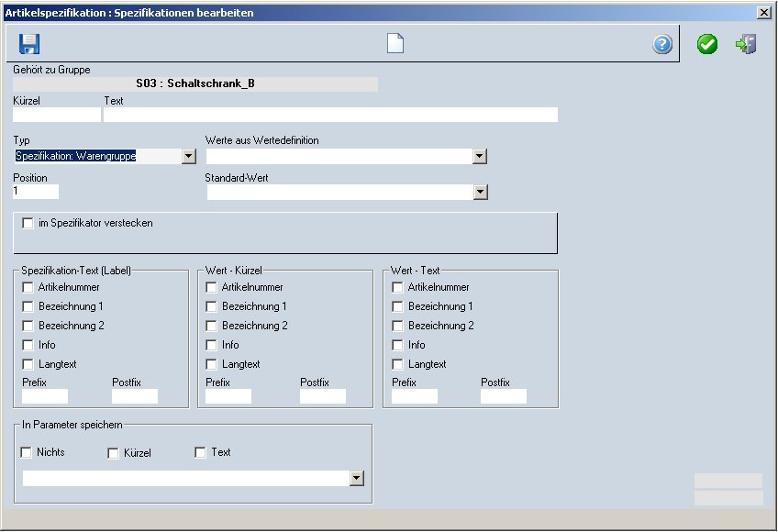Image resolution: width=778 pixels, height=532 pixels.
Task: Click the blue floppy disk save icon
Action: click(x=30, y=44)
